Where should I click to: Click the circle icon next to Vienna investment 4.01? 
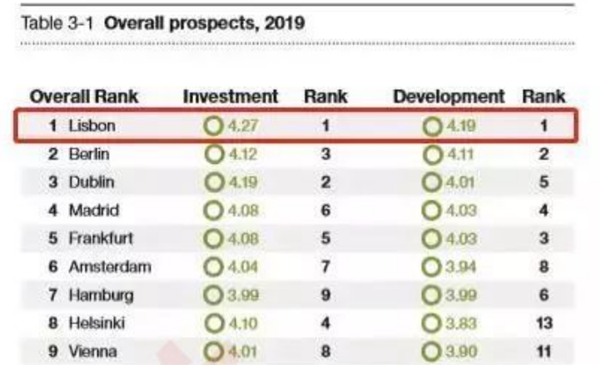pyautogui.click(x=214, y=352)
